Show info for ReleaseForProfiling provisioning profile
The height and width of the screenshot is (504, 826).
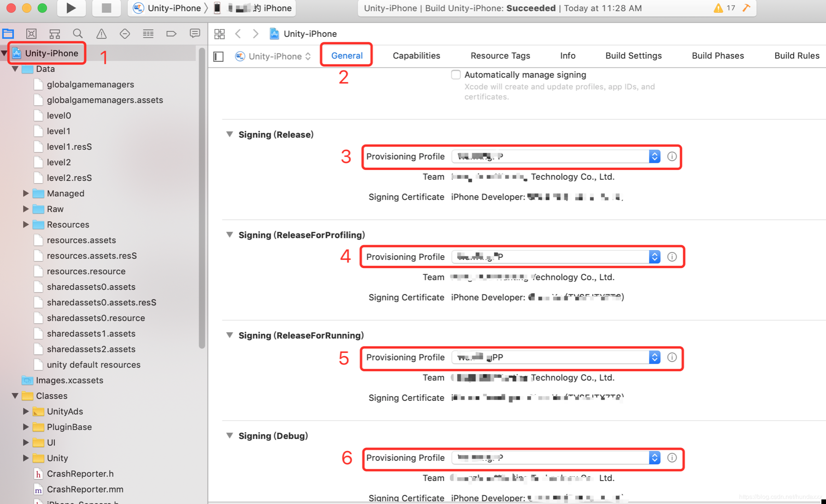[672, 257]
